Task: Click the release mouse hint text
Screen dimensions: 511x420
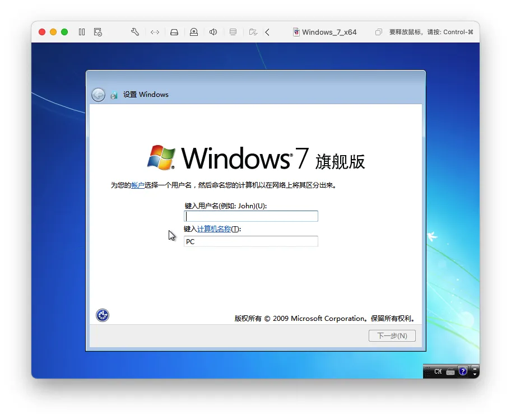Action: 431,32
